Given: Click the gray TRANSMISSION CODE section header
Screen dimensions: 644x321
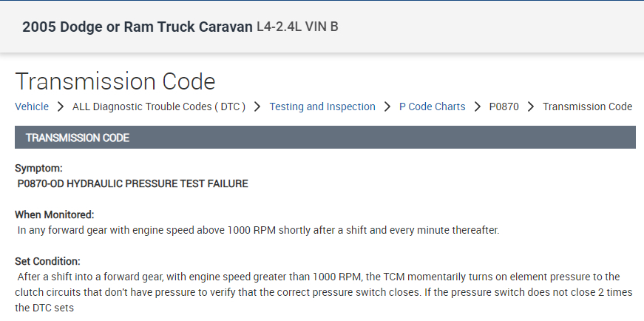Looking at the screenshot, I should click(x=325, y=138).
